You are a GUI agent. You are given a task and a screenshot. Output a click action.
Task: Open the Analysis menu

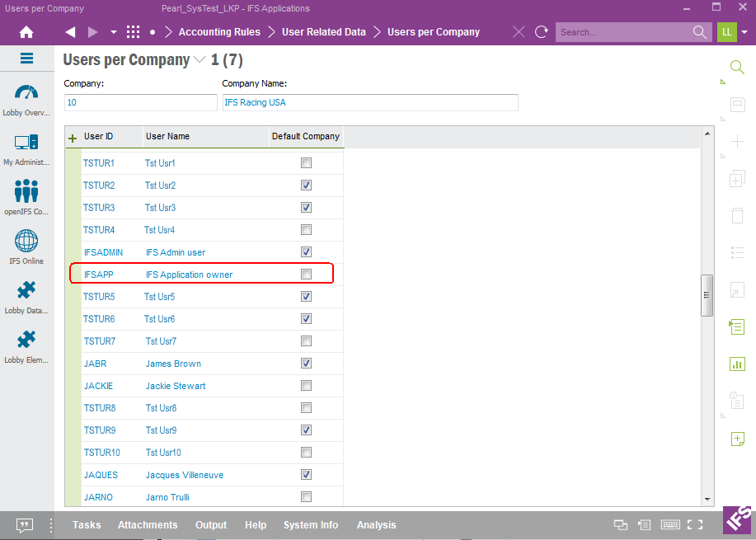pos(376,525)
